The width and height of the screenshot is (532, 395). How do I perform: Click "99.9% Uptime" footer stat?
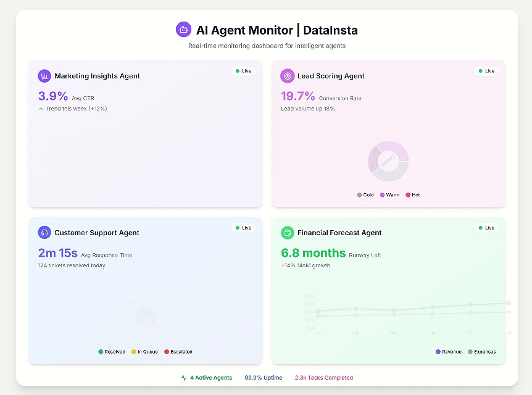point(264,378)
